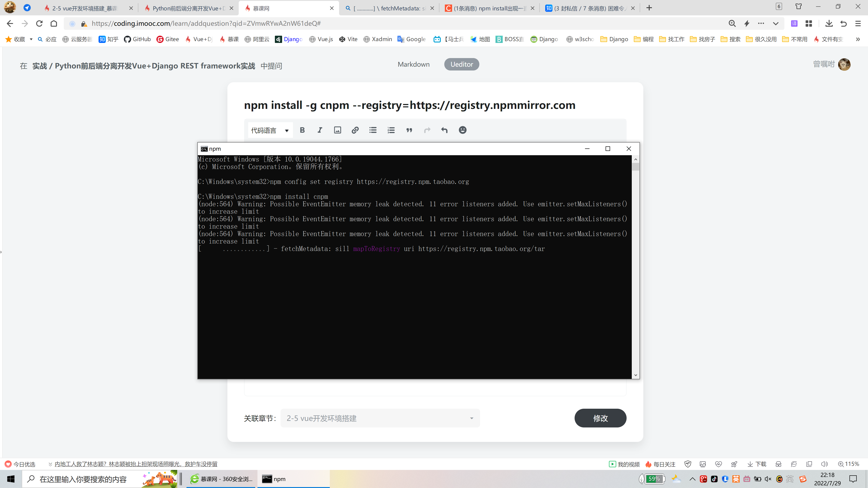This screenshot has width=868, height=488.
Task: Apply numbered list formatting
Action: 391,130
